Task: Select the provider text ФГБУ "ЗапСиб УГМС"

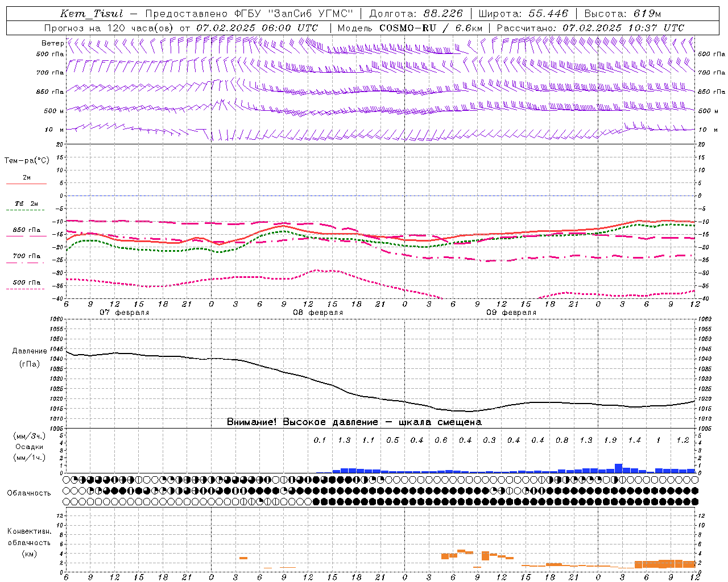Action: pyautogui.click(x=293, y=14)
